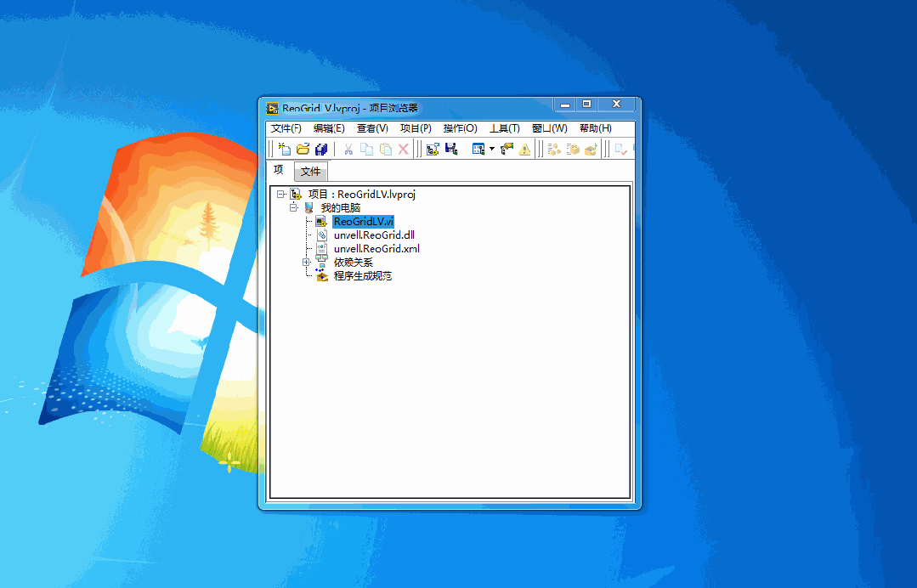Image resolution: width=917 pixels, height=588 pixels.
Task: Open the 操作(O) menu
Action: [x=461, y=128]
